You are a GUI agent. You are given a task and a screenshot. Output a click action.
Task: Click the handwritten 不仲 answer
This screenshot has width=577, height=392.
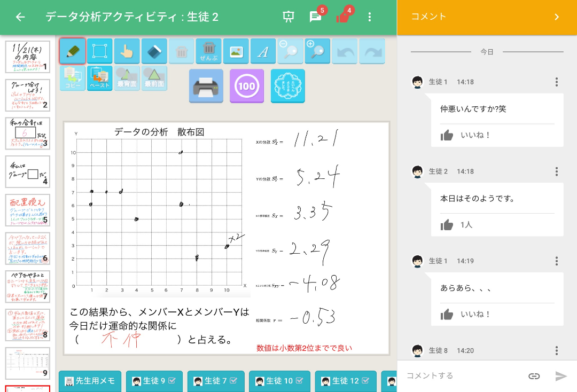(x=121, y=340)
